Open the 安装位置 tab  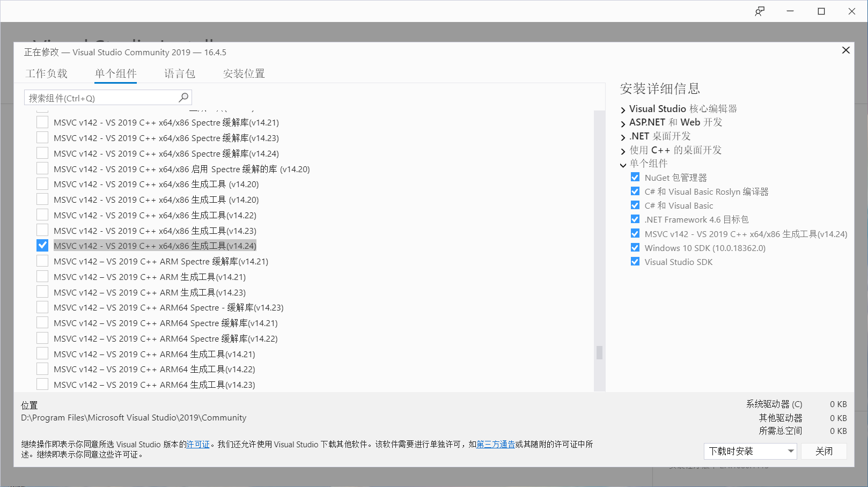click(x=244, y=73)
